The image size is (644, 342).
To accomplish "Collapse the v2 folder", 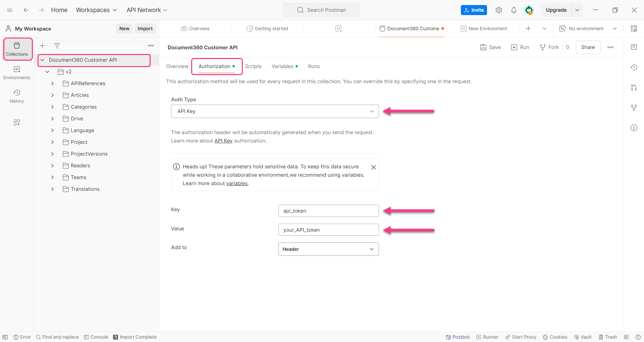I will 47,72.
